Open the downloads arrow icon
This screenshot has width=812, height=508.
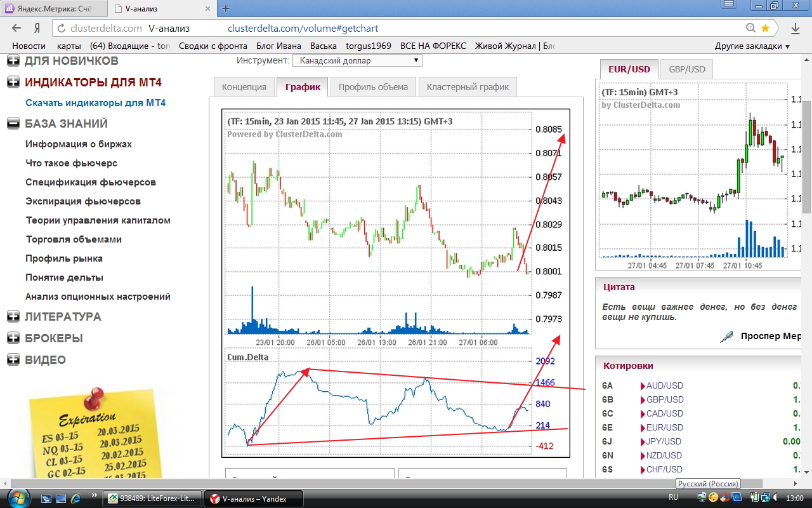[796, 29]
